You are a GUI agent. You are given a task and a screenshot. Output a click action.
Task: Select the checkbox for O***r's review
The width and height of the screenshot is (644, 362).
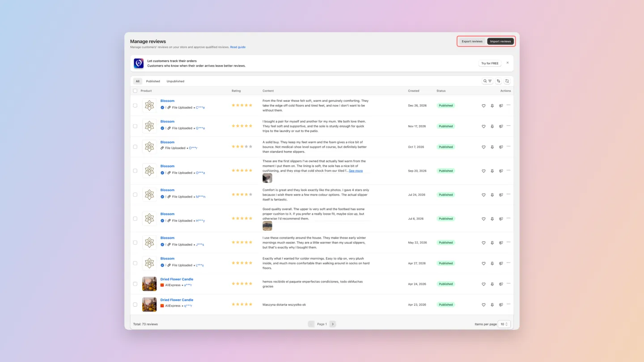[x=135, y=147]
